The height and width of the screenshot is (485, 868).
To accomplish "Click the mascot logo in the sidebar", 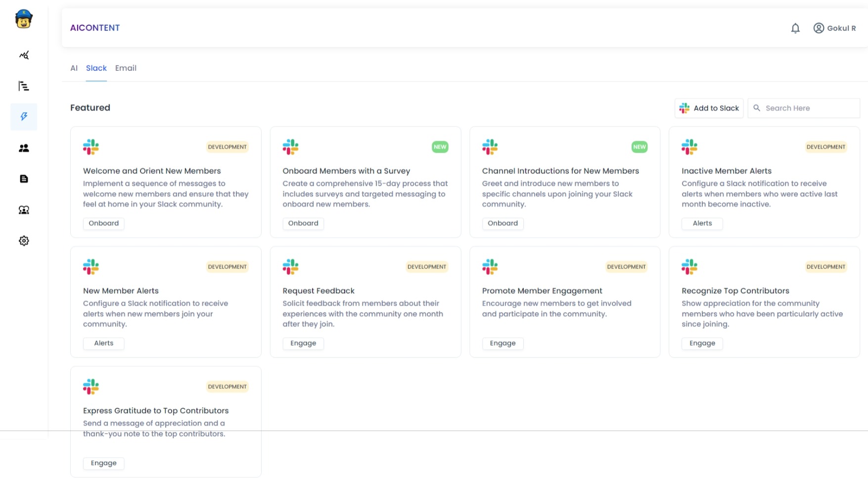I will pyautogui.click(x=23, y=19).
